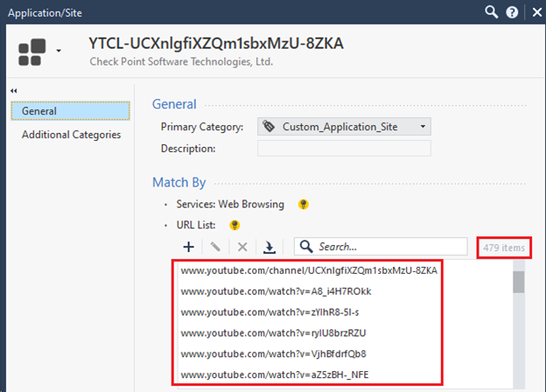Select the General navigation item
This screenshot has width=546, height=392.
(x=70, y=111)
